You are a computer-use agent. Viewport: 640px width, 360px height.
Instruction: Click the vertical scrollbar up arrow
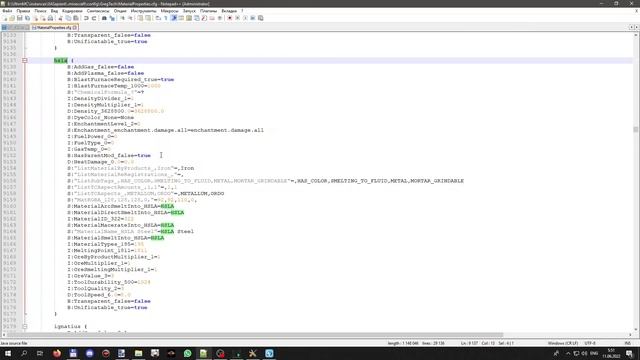click(636, 35)
